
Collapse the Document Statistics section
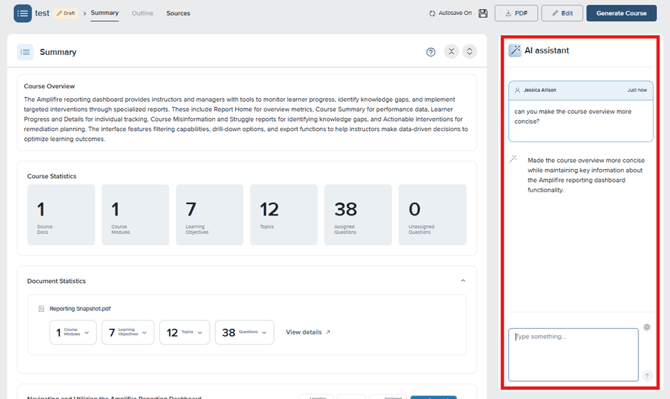[463, 281]
